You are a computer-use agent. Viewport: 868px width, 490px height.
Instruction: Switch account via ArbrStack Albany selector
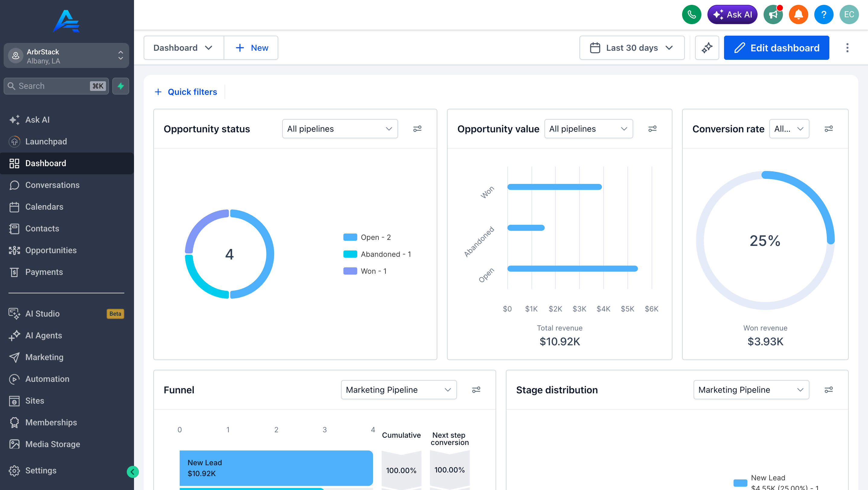point(66,56)
